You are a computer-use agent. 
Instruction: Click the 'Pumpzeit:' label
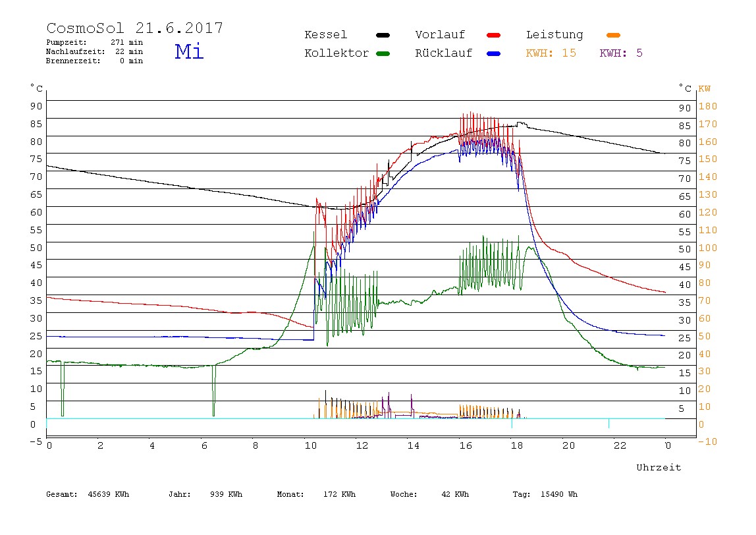tap(67, 42)
